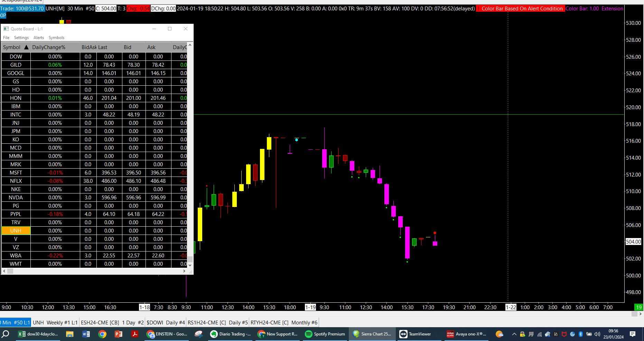Screen dimensions: 644x341
Task: Select the WBA symbol in the quote board
Action: pos(16,256)
